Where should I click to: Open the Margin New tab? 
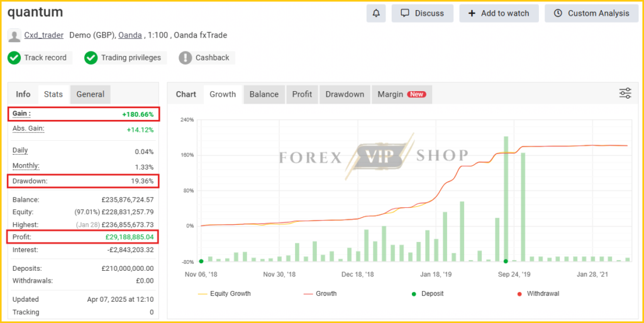coord(402,94)
